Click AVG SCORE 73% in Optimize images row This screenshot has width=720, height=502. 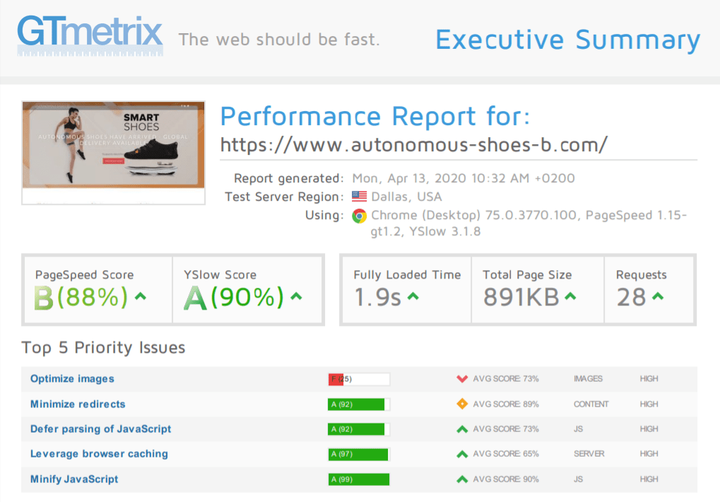(x=506, y=379)
